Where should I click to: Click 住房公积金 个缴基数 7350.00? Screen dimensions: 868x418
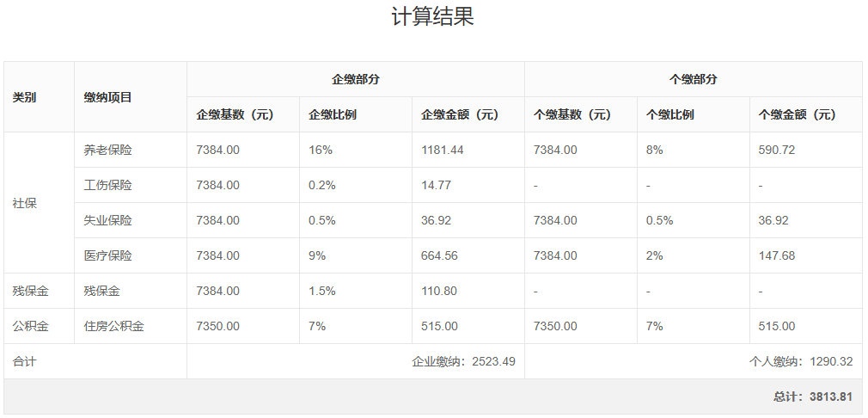555,327
